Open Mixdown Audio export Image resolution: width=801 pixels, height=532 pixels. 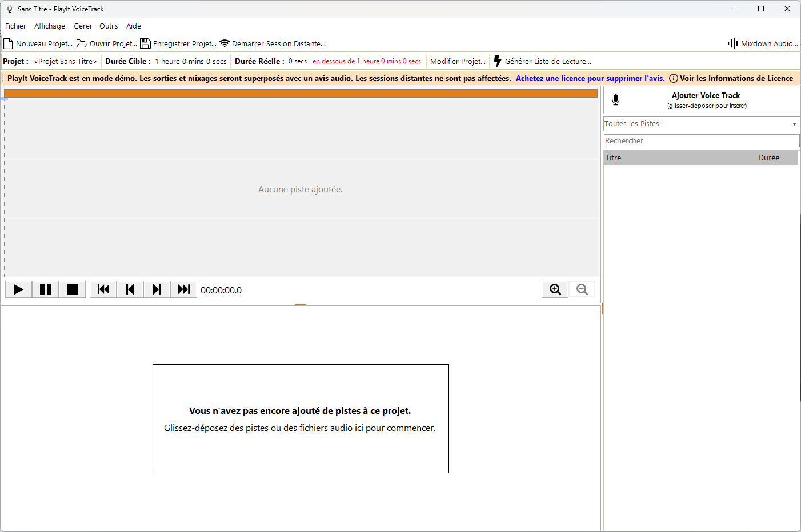[x=763, y=43]
